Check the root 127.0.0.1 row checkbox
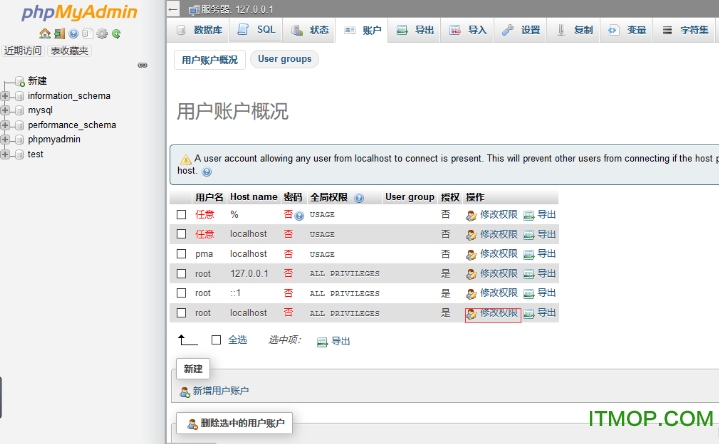The width and height of the screenshot is (719, 444). point(182,273)
